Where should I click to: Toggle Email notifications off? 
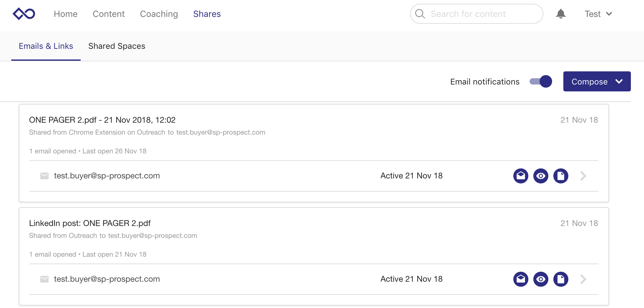pyautogui.click(x=541, y=81)
